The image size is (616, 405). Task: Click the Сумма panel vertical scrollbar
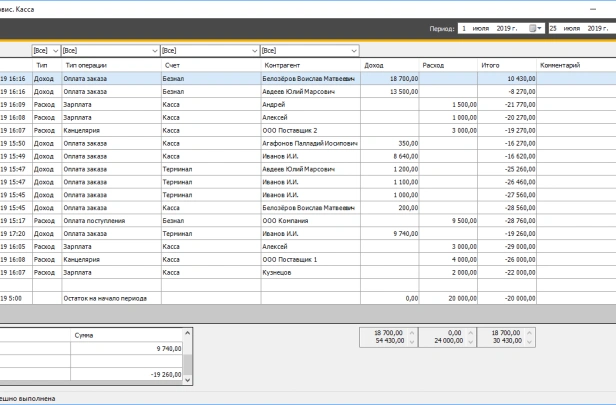point(185,360)
